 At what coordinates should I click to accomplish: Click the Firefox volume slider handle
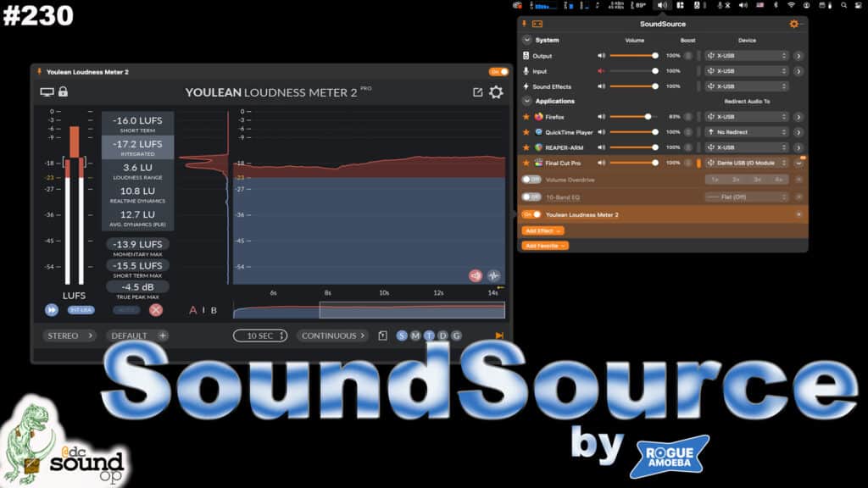tap(648, 117)
